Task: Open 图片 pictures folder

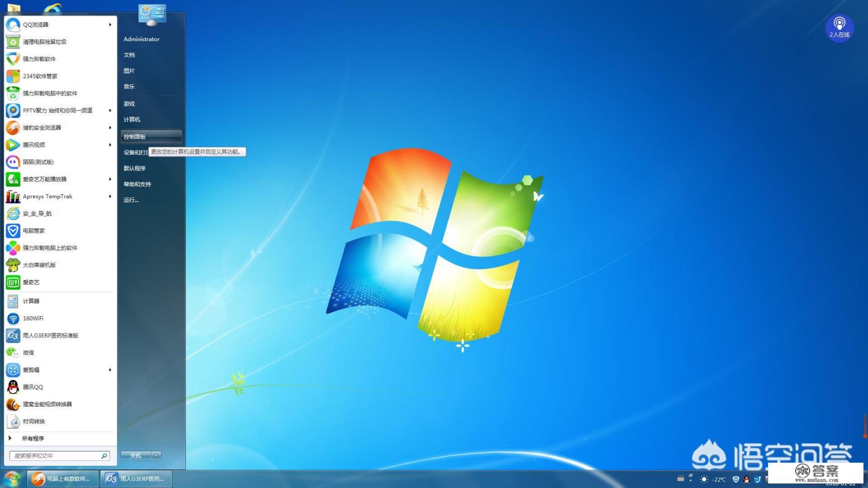Action: point(129,71)
